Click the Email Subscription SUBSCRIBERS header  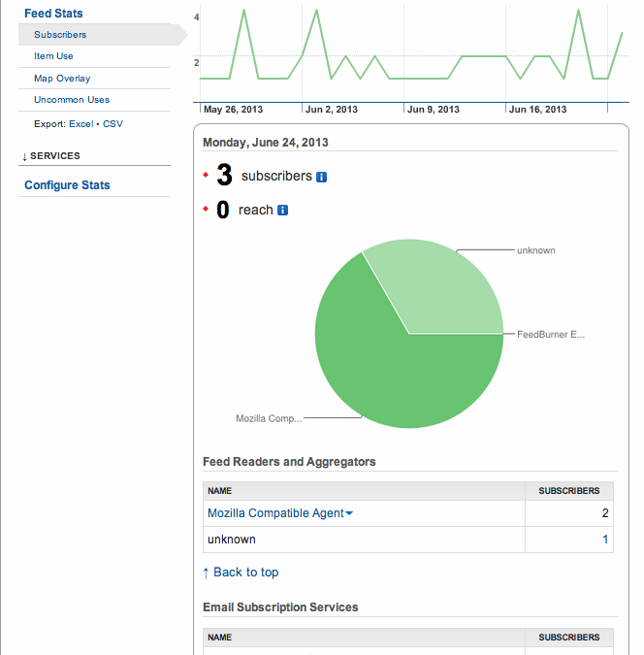(x=569, y=638)
